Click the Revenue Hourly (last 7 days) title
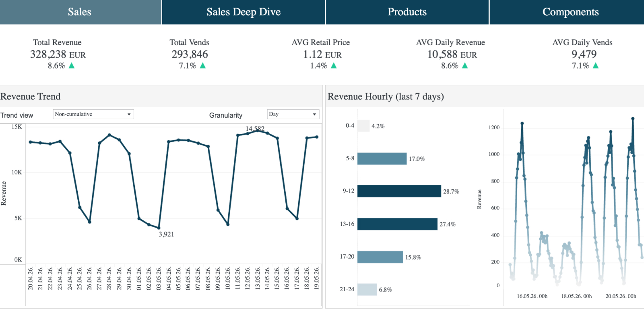Image resolution: width=644 pixels, height=309 pixels. 386,97
